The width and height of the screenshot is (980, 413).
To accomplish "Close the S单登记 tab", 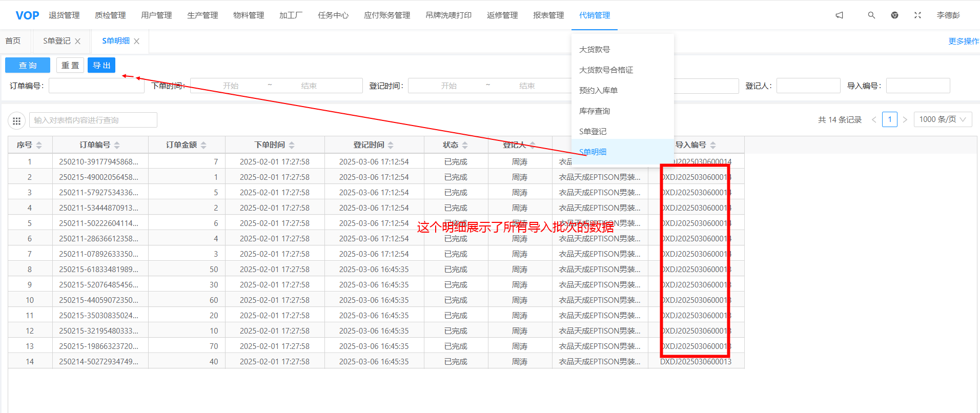I will click(x=78, y=42).
